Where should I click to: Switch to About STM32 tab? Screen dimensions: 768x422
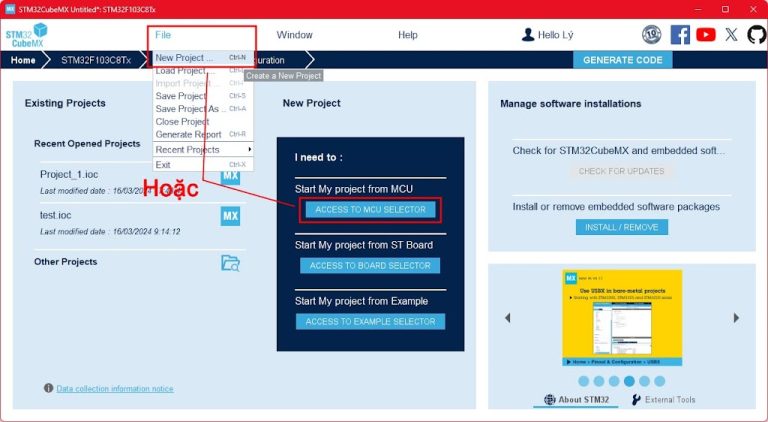[576, 399]
